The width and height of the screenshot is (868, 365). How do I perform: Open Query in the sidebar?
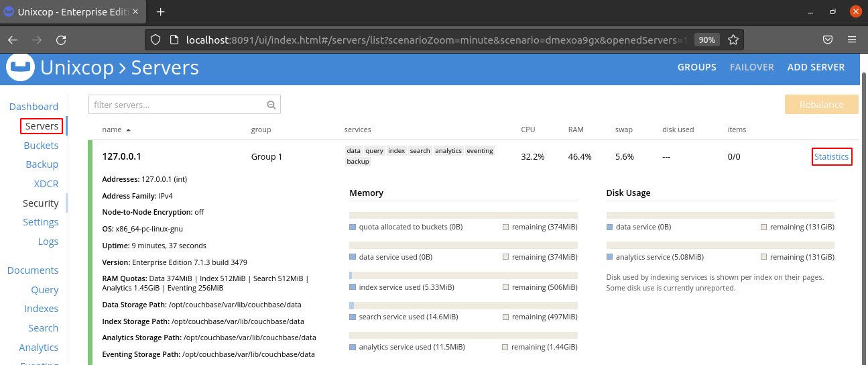[x=45, y=290]
